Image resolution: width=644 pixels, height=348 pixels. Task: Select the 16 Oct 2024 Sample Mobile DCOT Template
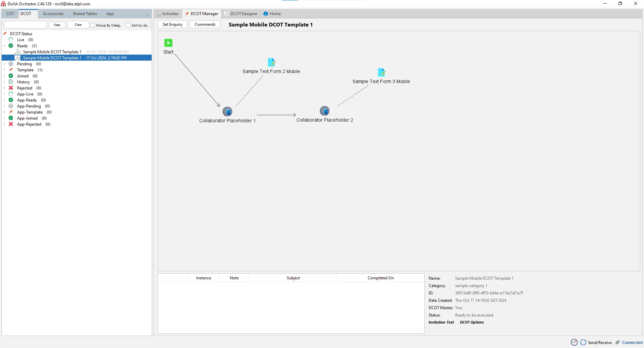[52, 52]
